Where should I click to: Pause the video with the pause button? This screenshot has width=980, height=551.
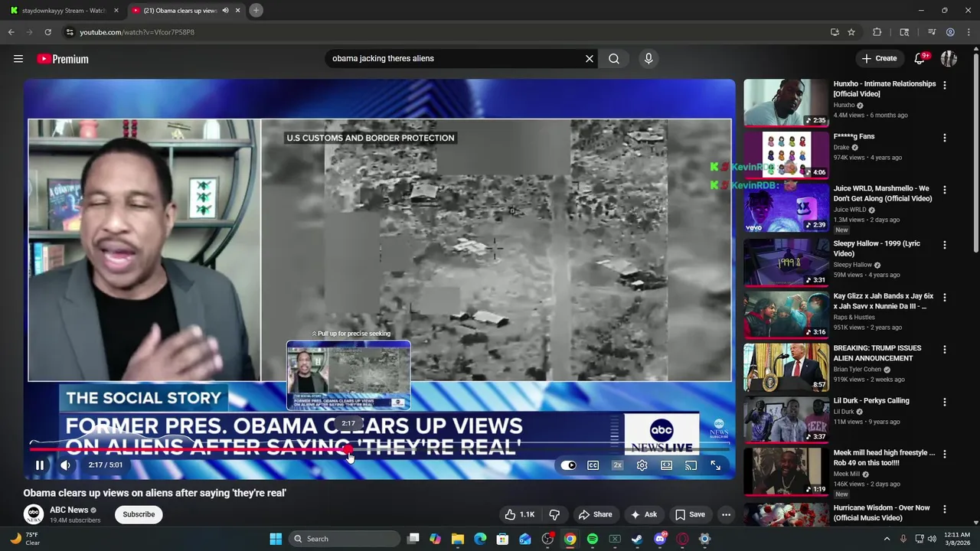[40, 465]
